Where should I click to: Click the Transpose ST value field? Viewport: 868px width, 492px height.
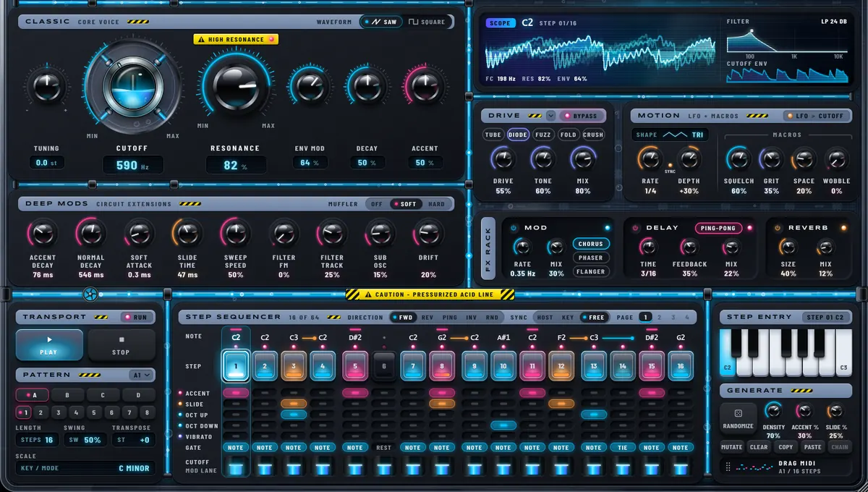[132, 440]
